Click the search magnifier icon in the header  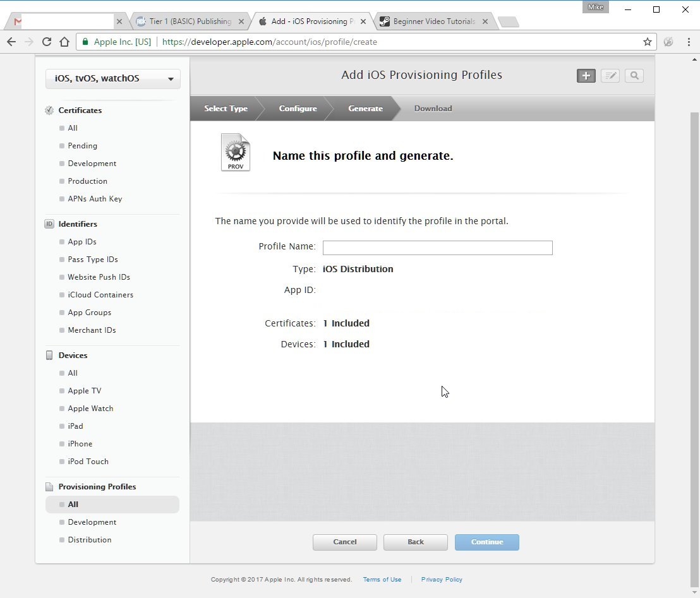tap(634, 76)
